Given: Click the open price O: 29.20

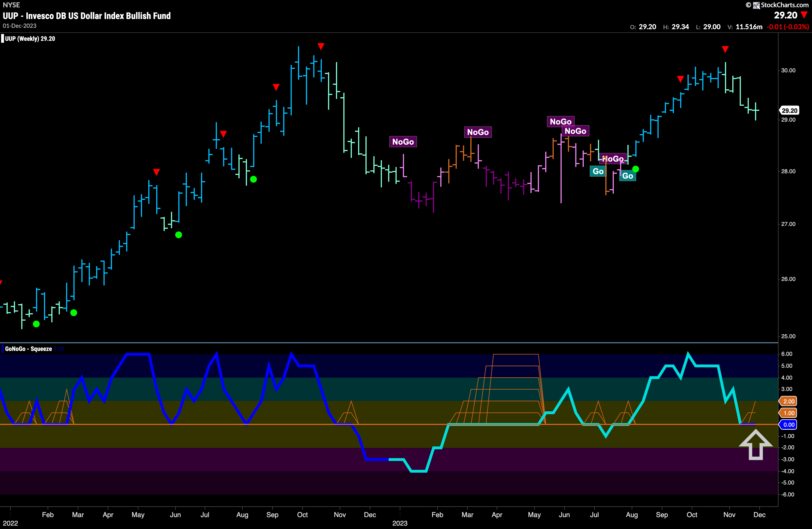Looking at the screenshot, I should tap(643, 27).
